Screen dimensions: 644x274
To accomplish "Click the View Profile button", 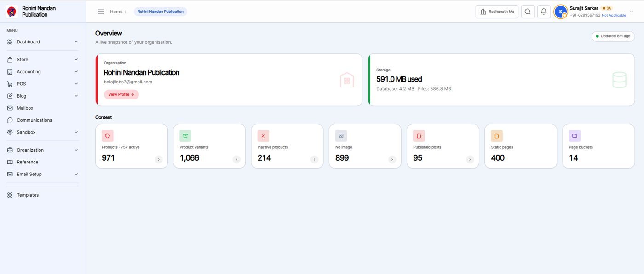I will [x=121, y=94].
